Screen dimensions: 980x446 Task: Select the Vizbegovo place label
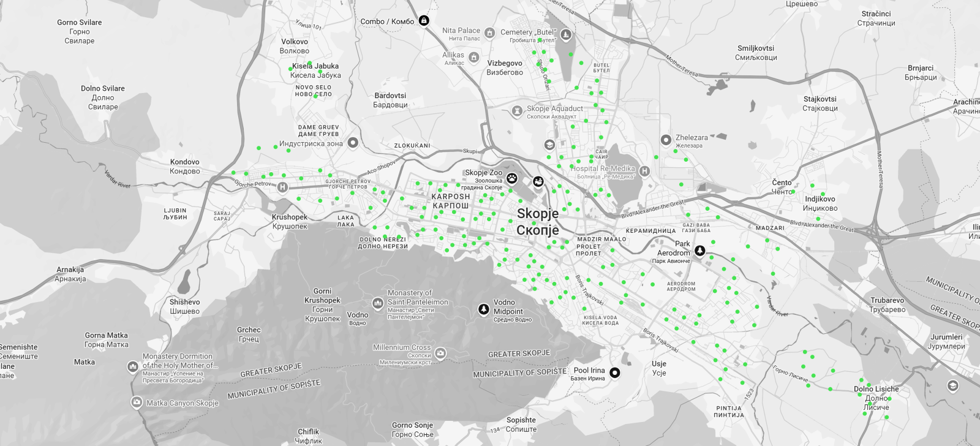505,67
